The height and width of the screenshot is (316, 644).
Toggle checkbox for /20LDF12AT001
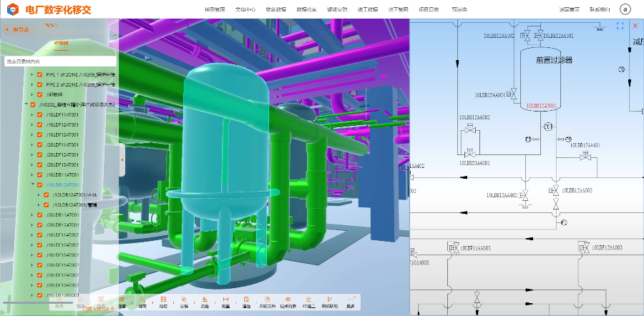[40, 154]
